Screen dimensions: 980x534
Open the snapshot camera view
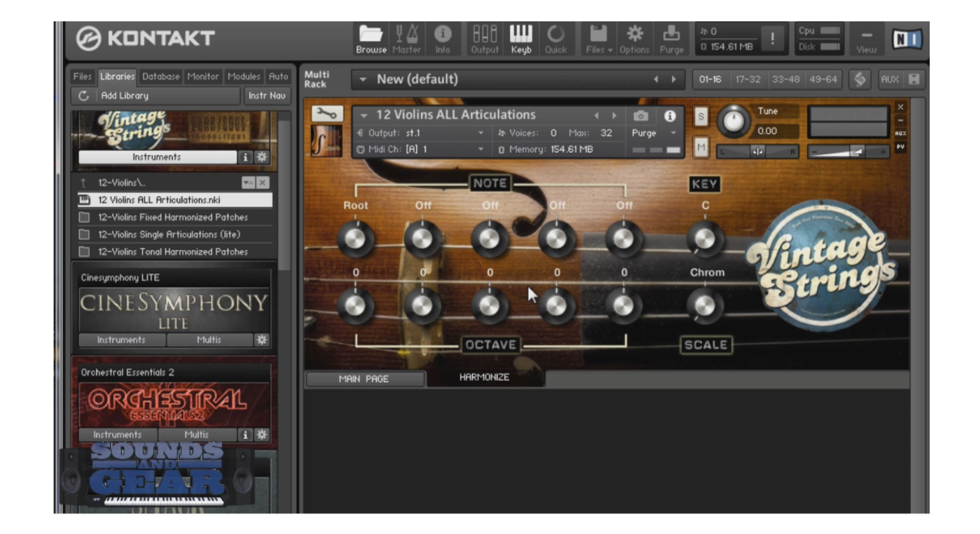coord(640,116)
